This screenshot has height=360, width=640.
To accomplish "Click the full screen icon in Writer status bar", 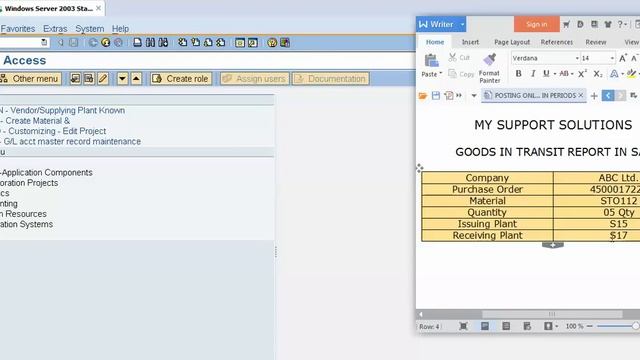I will click(463, 326).
